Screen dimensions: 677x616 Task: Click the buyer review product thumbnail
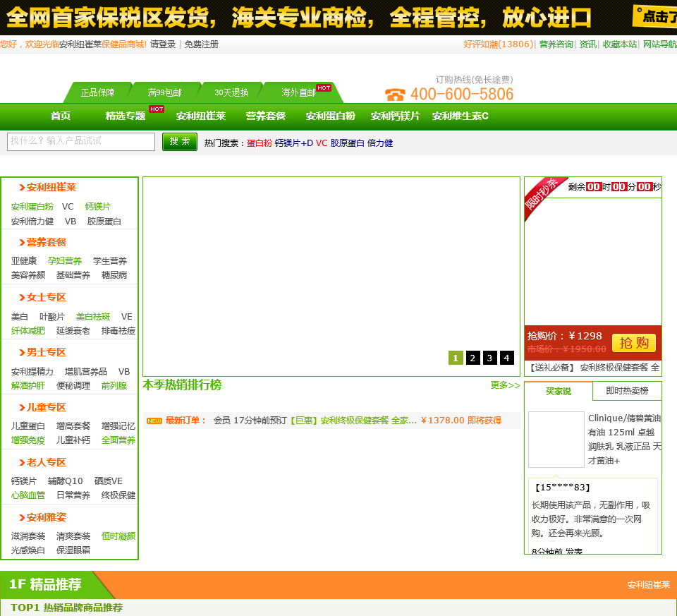pyautogui.click(x=556, y=440)
